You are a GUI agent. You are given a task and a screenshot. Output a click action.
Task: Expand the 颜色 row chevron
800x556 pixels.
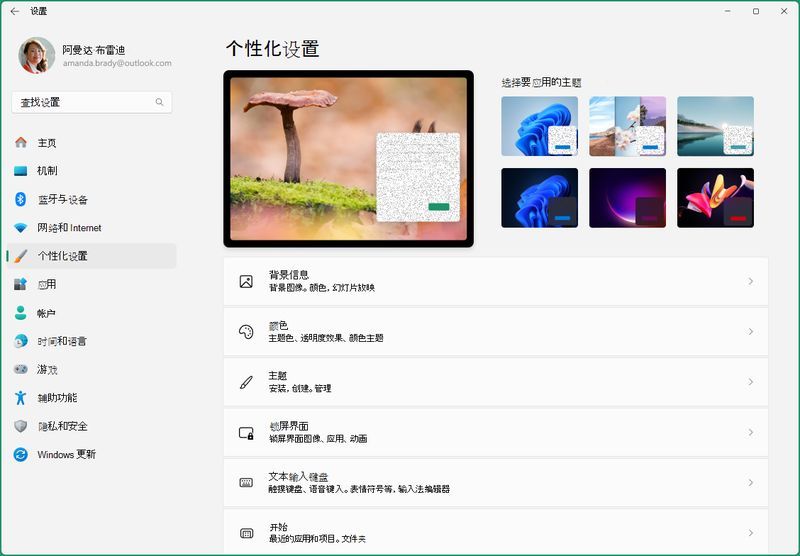click(751, 332)
